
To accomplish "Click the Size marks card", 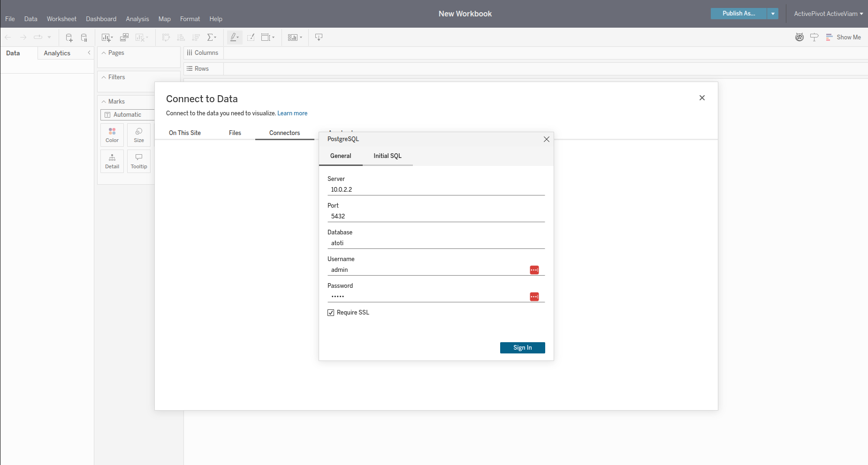I will (x=139, y=135).
